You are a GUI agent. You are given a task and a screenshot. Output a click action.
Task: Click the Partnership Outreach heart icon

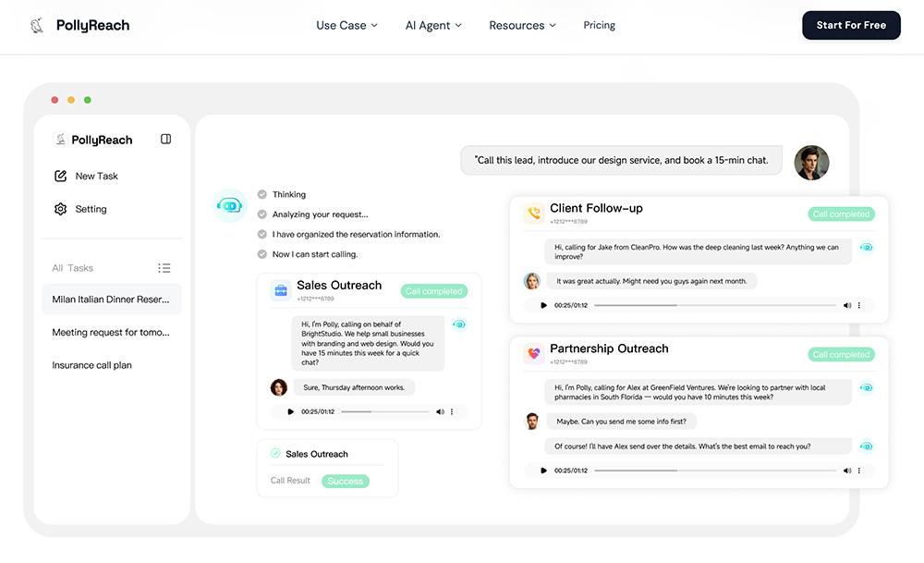tap(534, 354)
